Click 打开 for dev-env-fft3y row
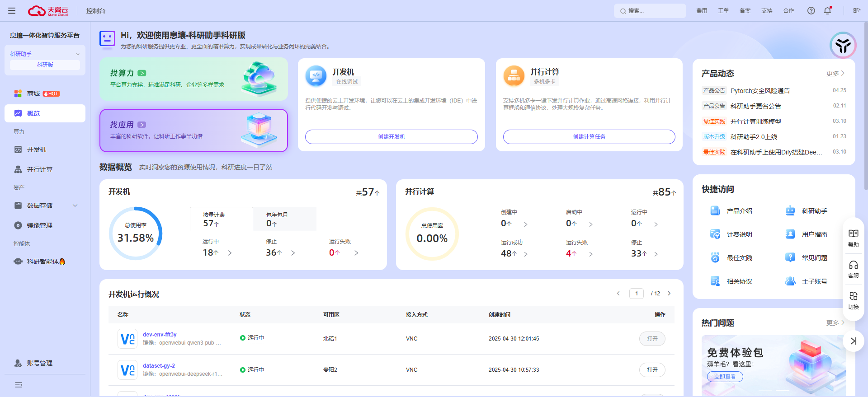 (652, 339)
